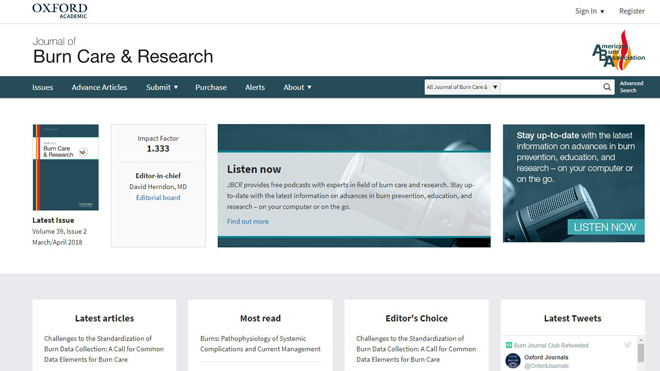The height and width of the screenshot is (371, 660).
Task: Click the Journal of Burn Care & Research title
Action: (x=123, y=51)
